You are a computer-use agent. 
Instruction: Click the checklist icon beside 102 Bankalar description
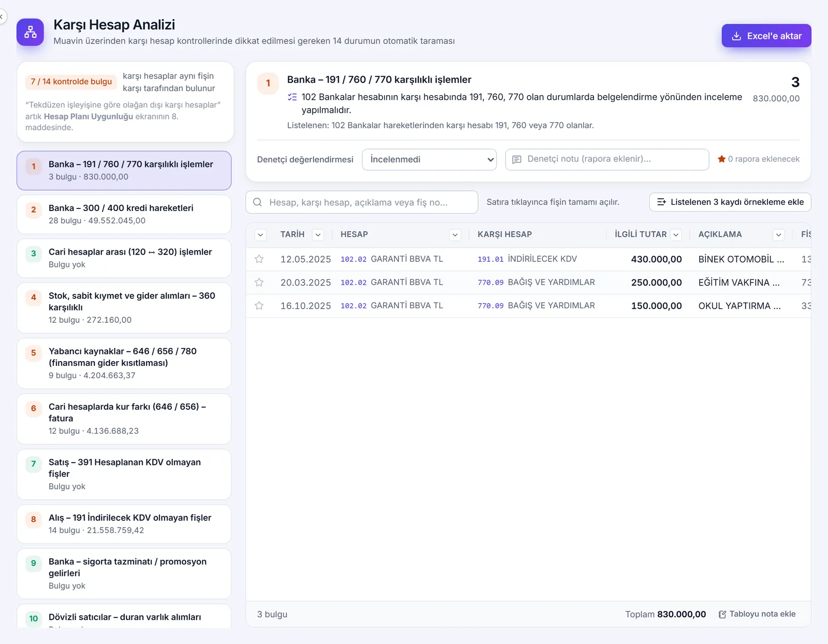click(292, 97)
